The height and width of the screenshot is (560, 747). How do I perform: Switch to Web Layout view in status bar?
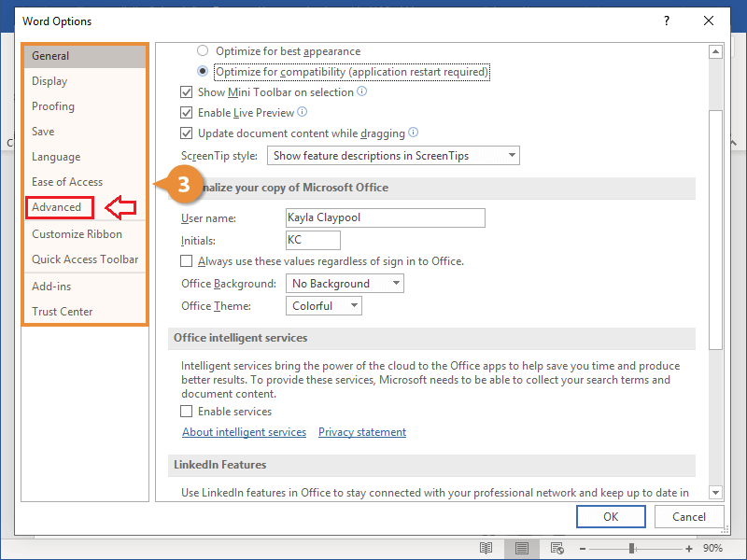coord(557,548)
